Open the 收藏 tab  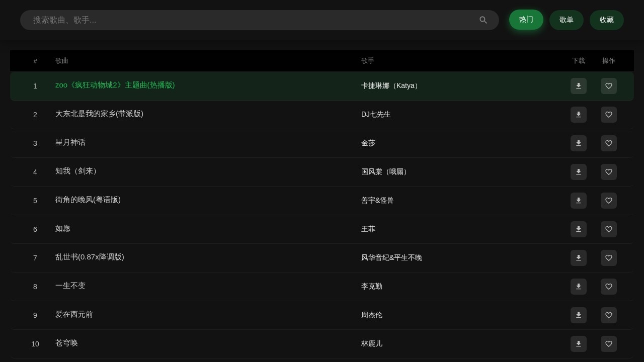click(x=607, y=20)
